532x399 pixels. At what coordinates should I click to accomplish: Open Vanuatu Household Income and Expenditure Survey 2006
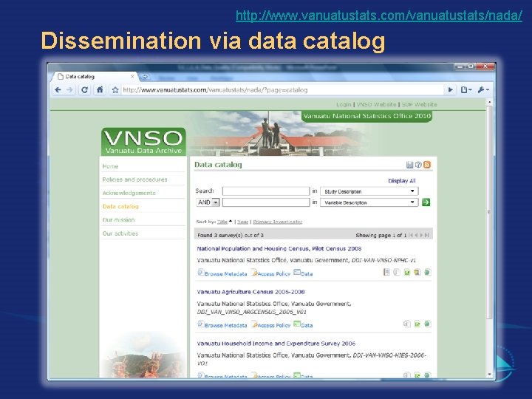[x=276, y=344]
